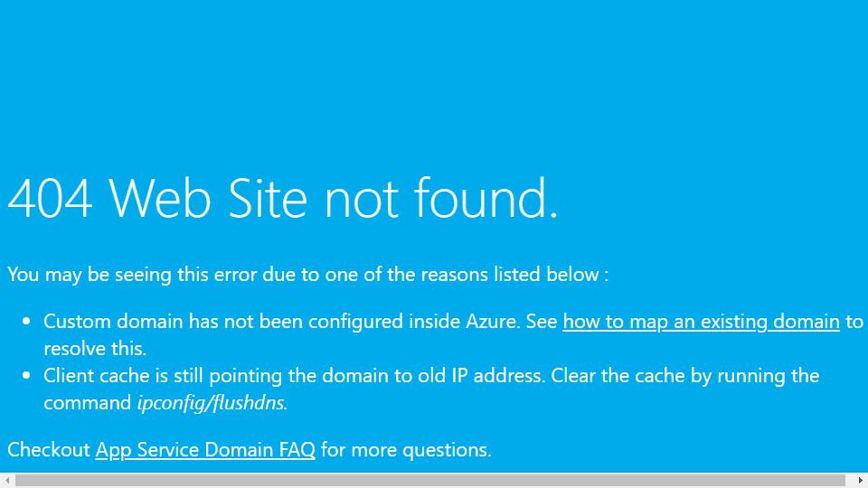
Task: Click the second bullet point marker
Action: point(26,376)
